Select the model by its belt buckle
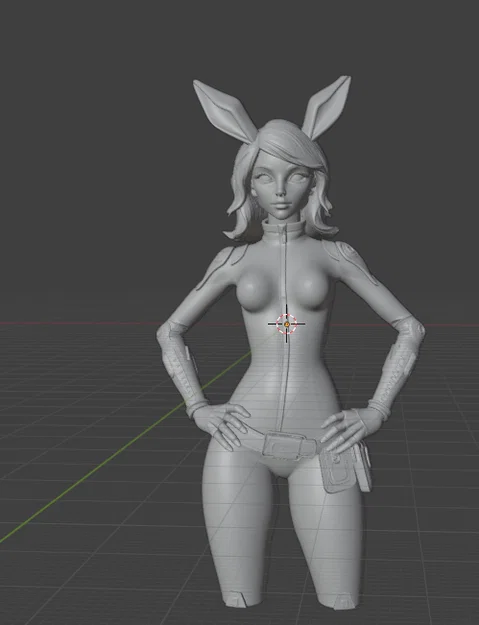This screenshot has height=625, width=479. pyautogui.click(x=290, y=446)
